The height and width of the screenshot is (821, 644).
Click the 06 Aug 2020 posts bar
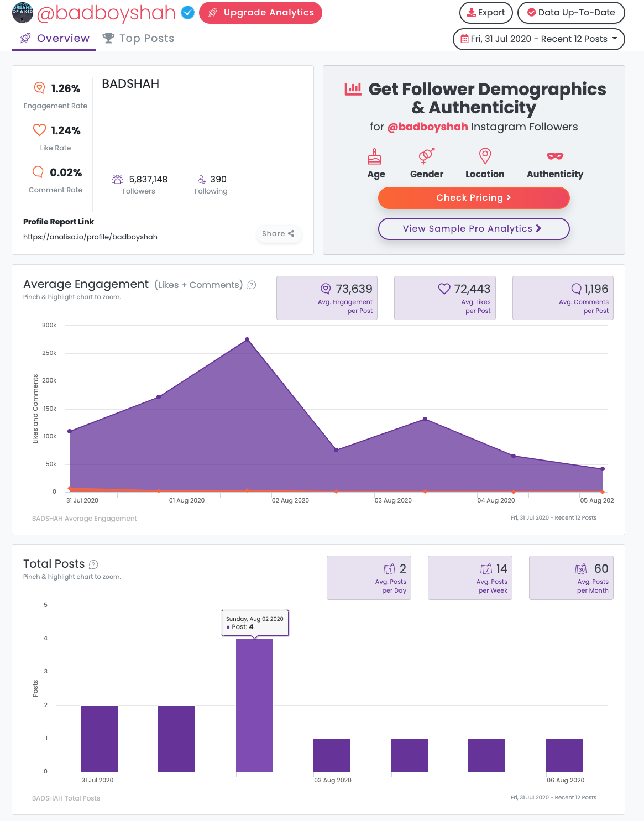coord(564,755)
